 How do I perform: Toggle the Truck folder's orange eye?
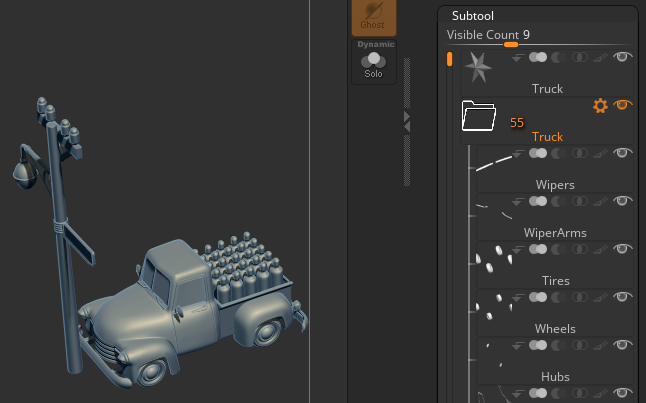(x=623, y=105)
